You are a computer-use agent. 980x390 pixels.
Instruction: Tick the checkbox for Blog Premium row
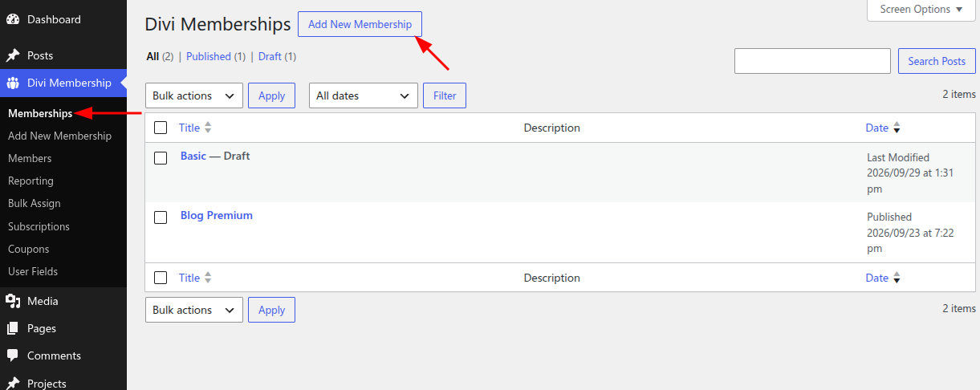[x=161, y=217]
